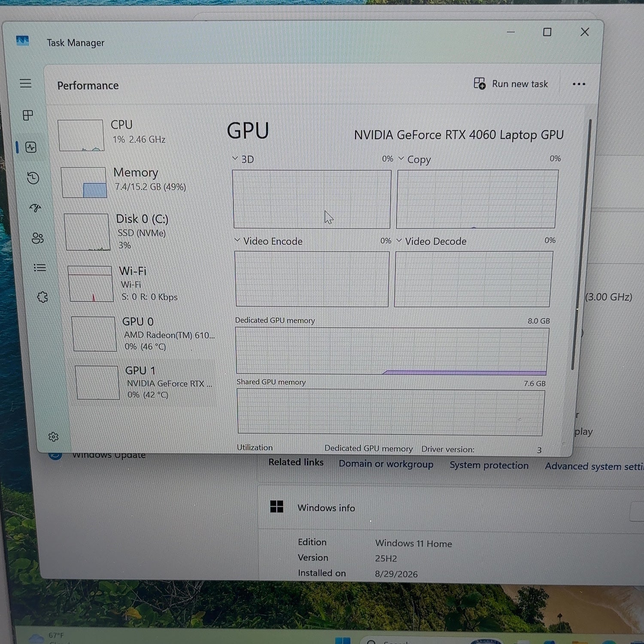Open Task Manager settings gear icon

(x=53, y=437)
